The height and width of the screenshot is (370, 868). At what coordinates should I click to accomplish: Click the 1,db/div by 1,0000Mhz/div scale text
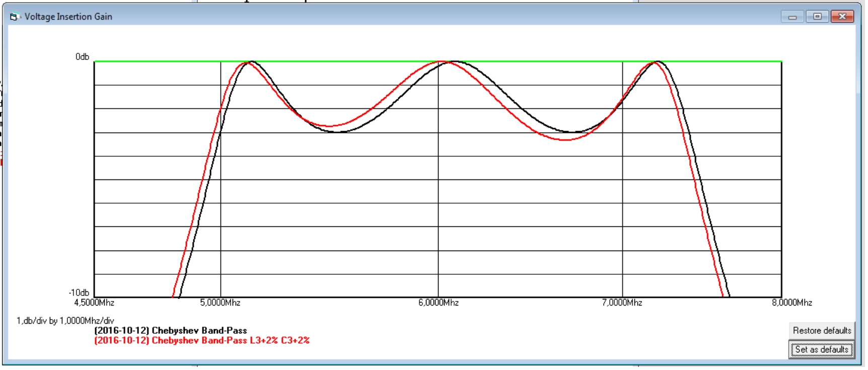coord(65,321)
